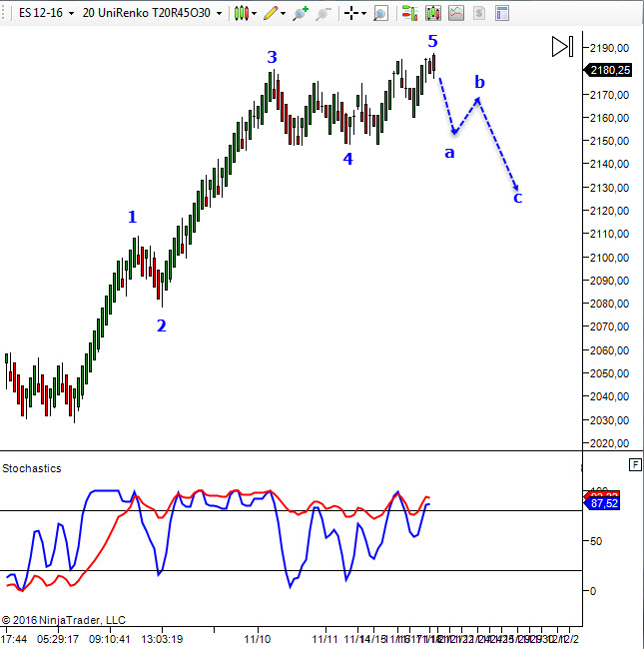Click the 50 level label on stochastics axis

tap(596, 541)
